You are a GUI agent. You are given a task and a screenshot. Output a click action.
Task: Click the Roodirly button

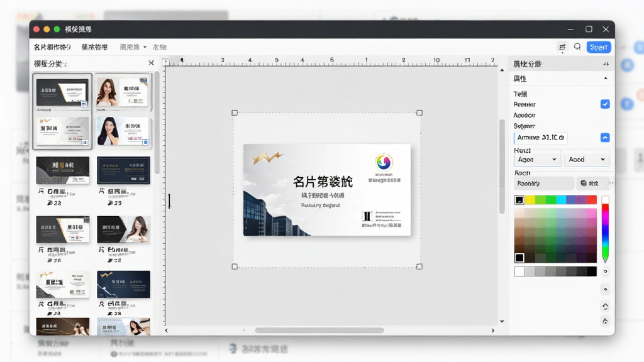543,184
